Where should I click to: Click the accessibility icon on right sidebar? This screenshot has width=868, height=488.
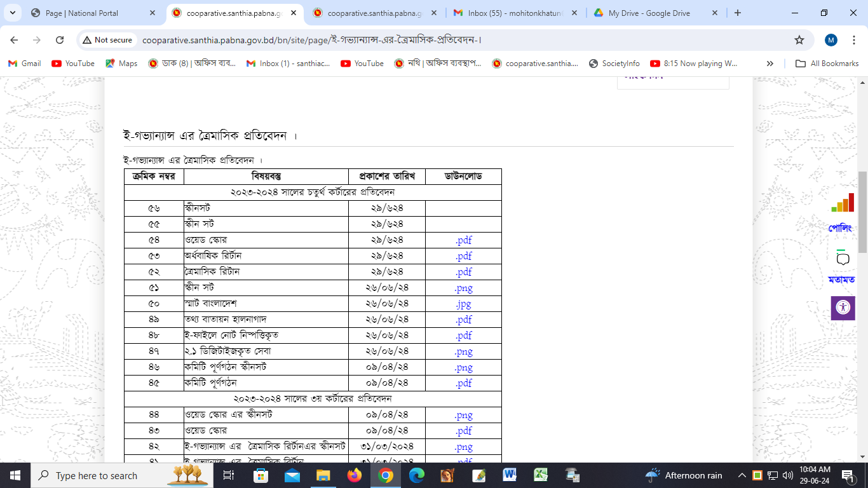click(x=843, y=308)
